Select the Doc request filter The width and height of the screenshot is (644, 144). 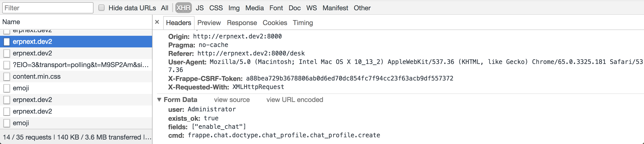click(294, 8)
